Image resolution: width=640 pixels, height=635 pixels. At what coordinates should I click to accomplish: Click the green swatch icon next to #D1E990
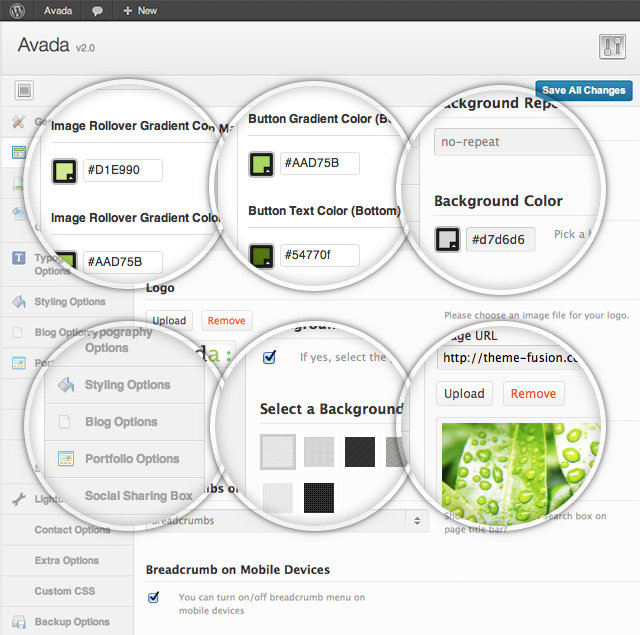coord(65,171)
